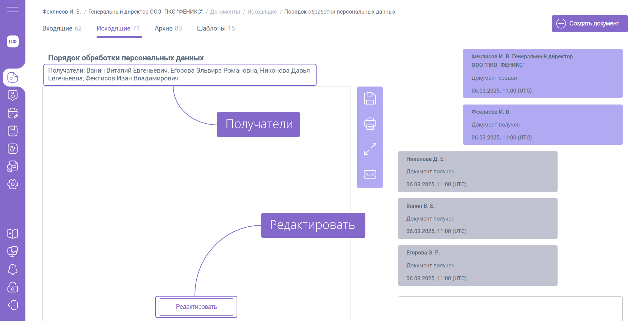This screenshot has height=321, width=644.
Task: Open the documents section in the sidebar
Action: click(13, 77)
